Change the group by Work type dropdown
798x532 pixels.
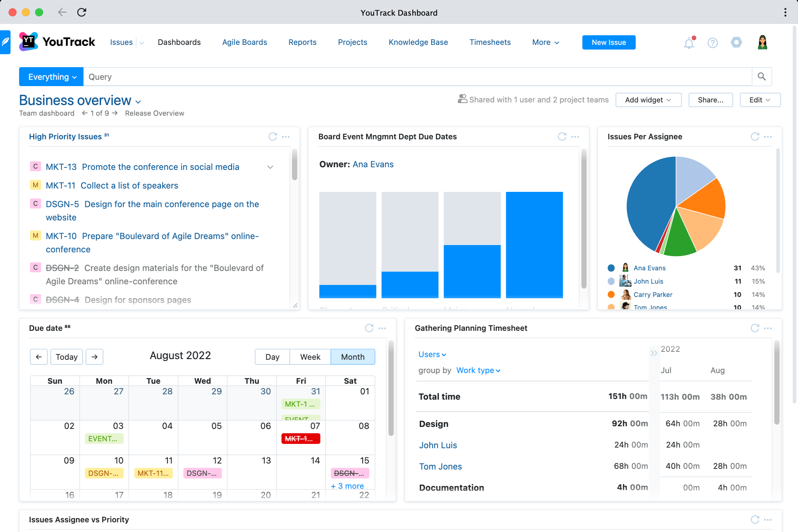(x=478, y=370)
